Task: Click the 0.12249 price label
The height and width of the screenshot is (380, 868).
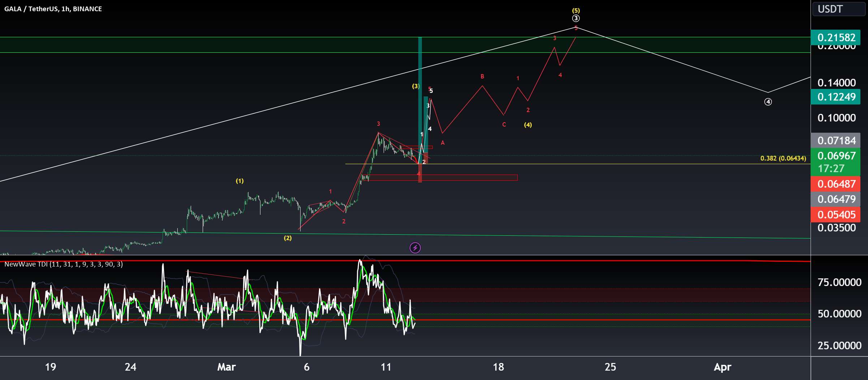Action: [835, 97]
